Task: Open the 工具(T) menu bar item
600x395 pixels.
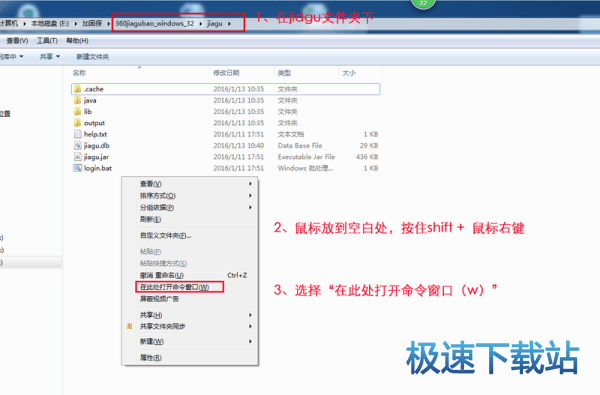Action: (47, 41)
